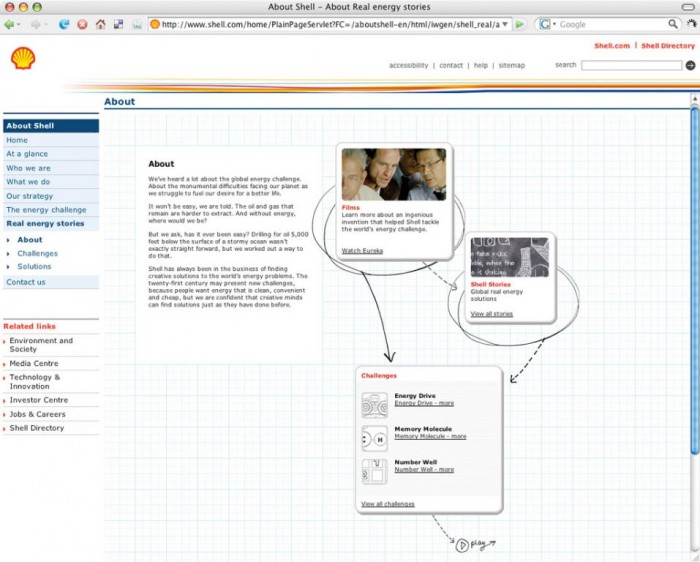Click the help link in header
This screenshot has width=700, height=562.
481,66
